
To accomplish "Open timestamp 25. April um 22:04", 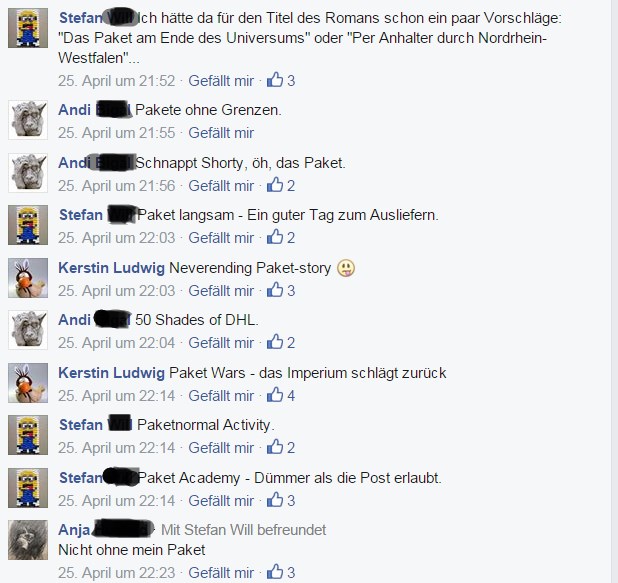I will [x=116, y=343].
